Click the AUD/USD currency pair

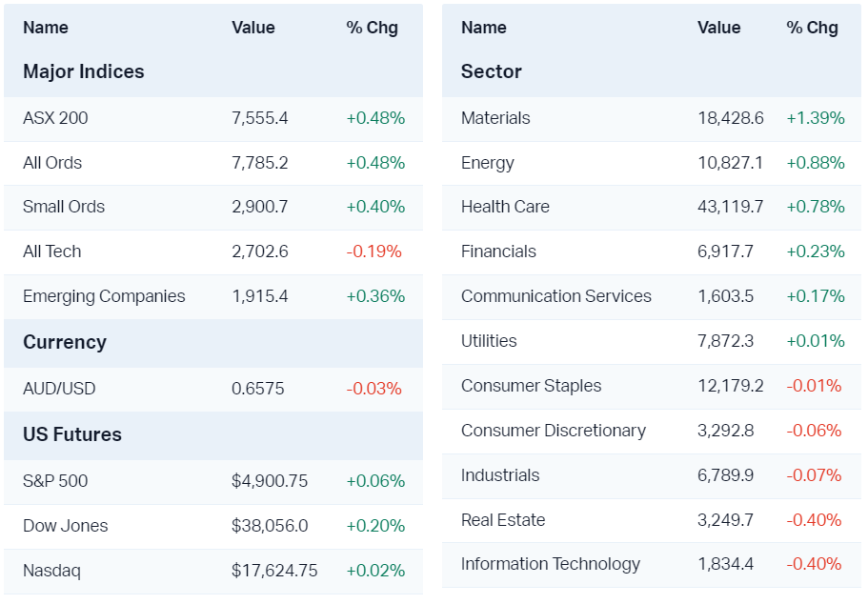click(x=59, y=389)
